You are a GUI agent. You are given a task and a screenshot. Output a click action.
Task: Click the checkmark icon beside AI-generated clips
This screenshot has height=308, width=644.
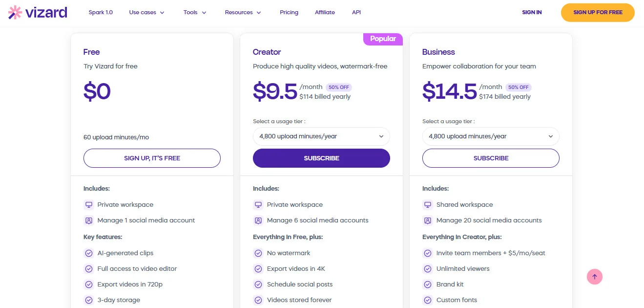click(89, 253)
